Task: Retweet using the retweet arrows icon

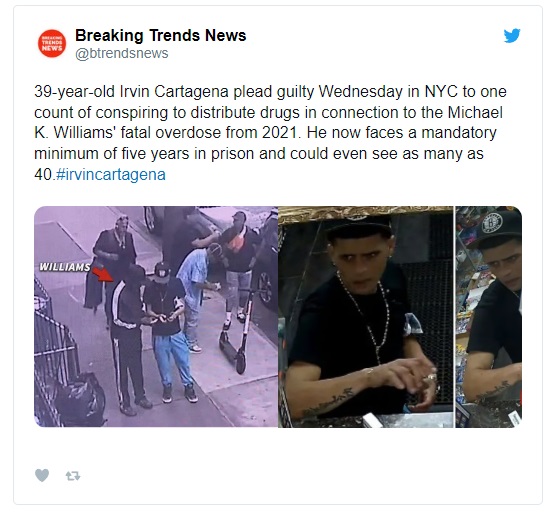Action: pos(73,476)
